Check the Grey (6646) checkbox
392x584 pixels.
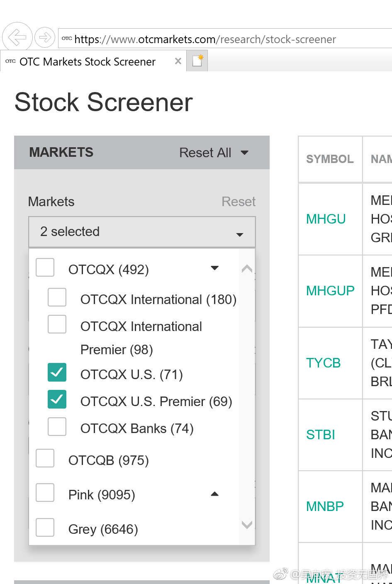click(45, 527)
